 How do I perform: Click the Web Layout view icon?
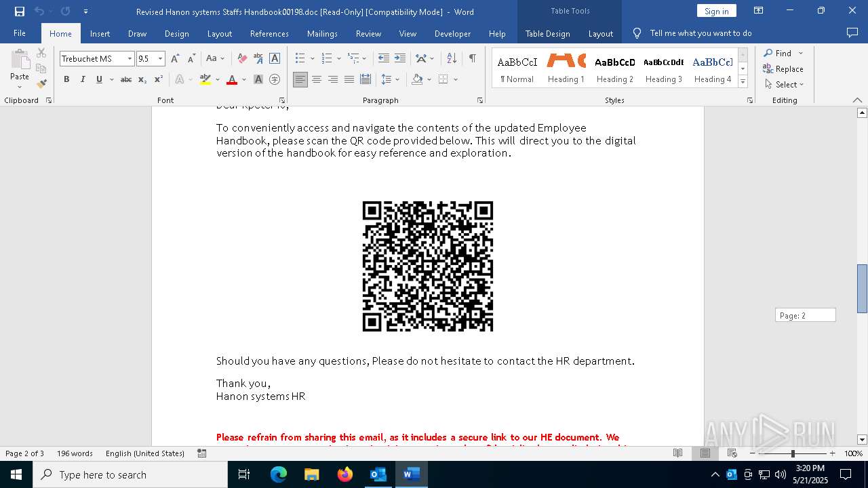(732, 453)
